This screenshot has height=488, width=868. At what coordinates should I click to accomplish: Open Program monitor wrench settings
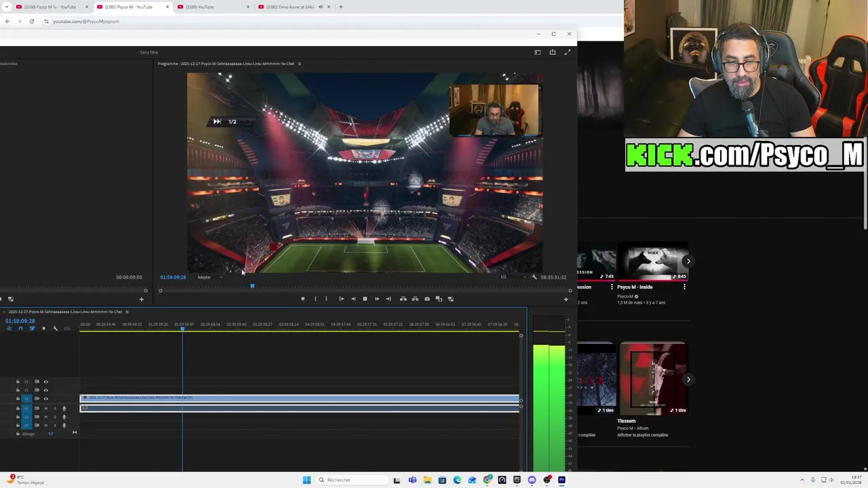click(534, 277)
